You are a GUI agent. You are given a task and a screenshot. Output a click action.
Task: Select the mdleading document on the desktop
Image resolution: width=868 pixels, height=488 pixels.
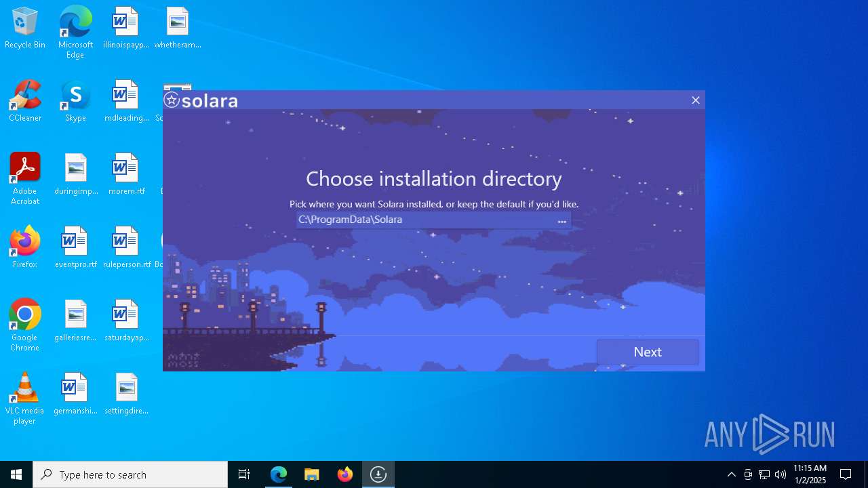[x=126, y=102]
